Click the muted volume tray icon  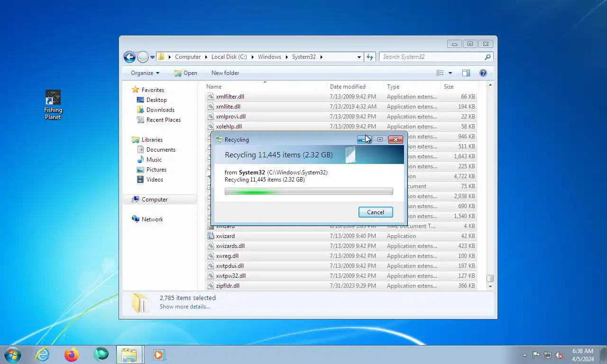coord(559,355)
